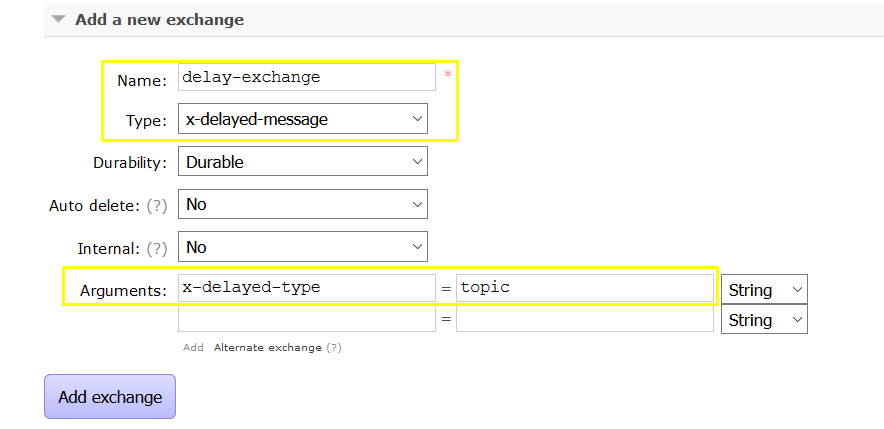This screenshot has height=429, width=884.
Task: Click the Durability label text
Action: [130, 163]
